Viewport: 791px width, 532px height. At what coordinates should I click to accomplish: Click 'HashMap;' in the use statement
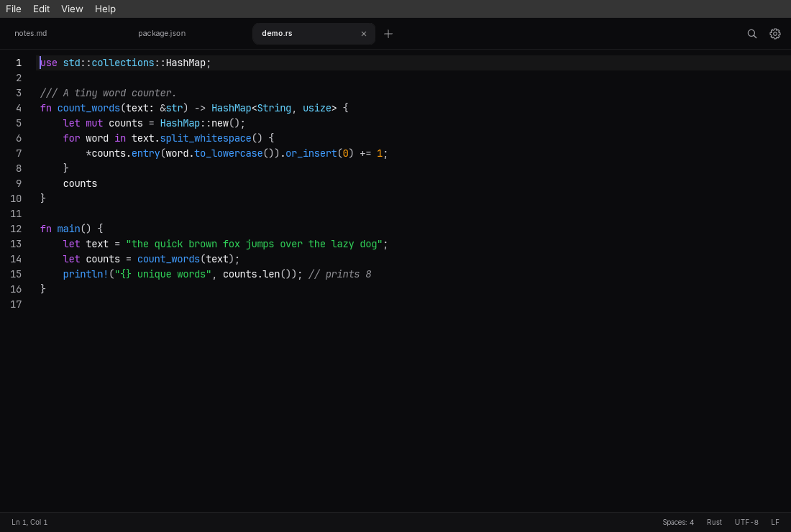[x=188, y=63]
